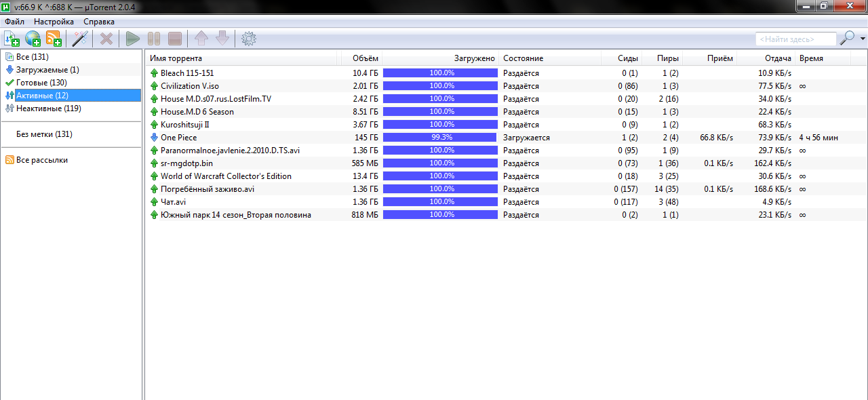Click Bleach 115-151 100% progress bar

click(441, 73)
